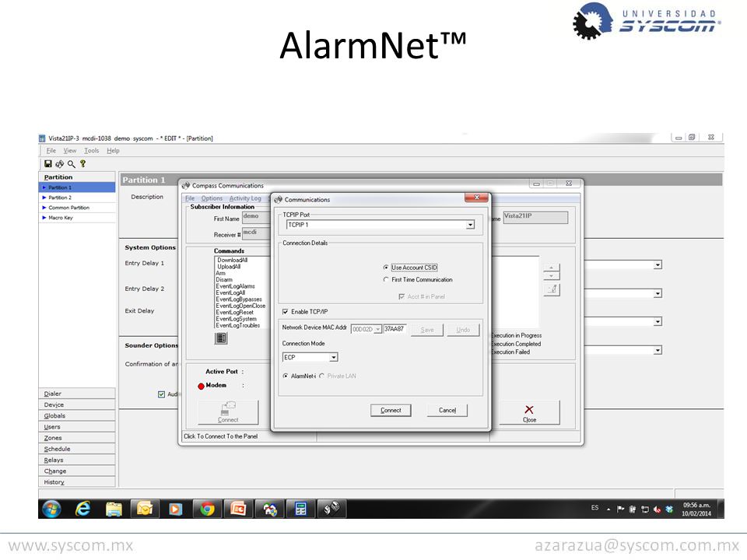Open the Windows Start orb
747x560 pixels.
[51, 509]
